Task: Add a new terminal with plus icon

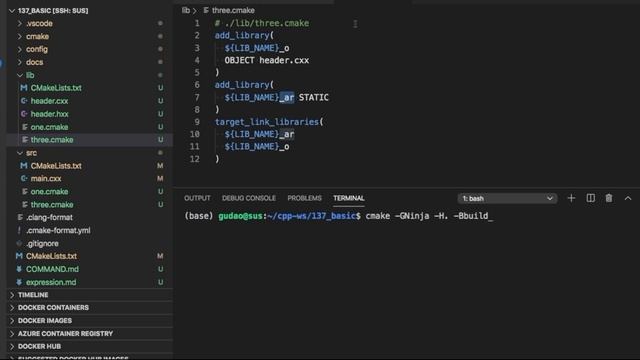Action: tap(571, 198)
